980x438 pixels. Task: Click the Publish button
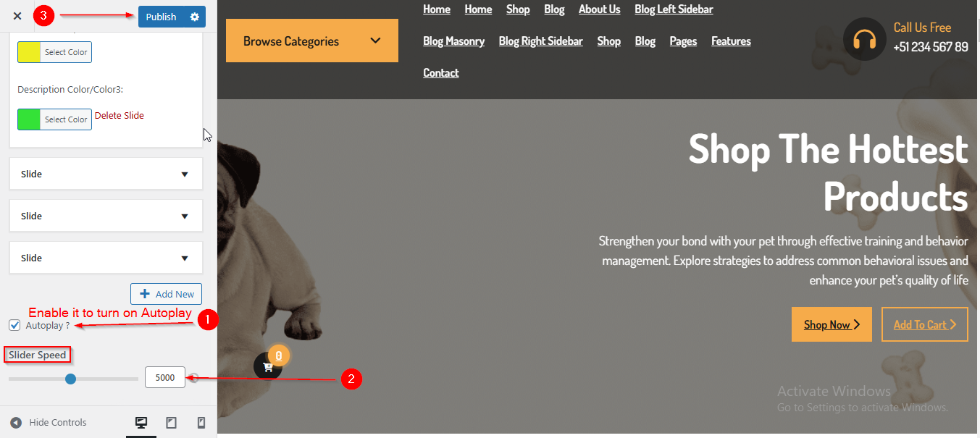tap(161, 17)
